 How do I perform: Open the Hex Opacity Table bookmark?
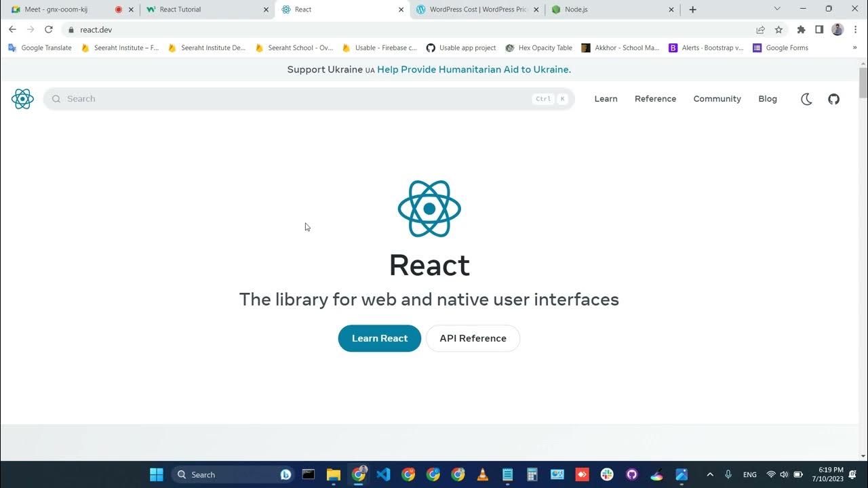539,48
